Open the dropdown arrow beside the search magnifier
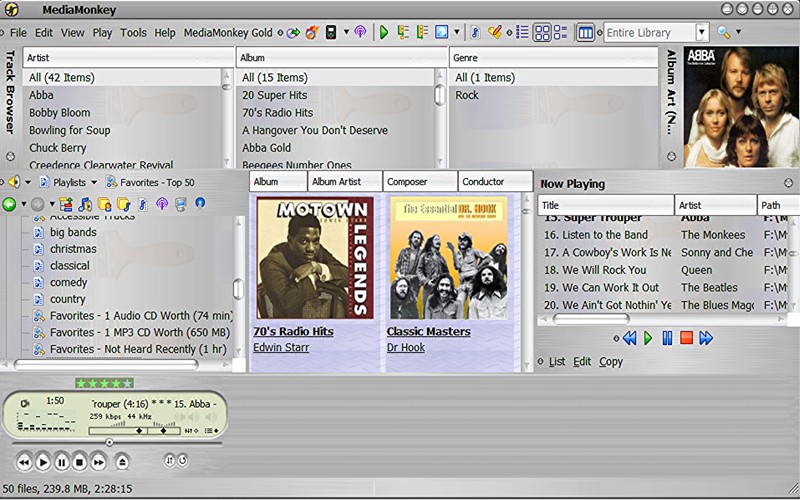 tap(739, 32)
